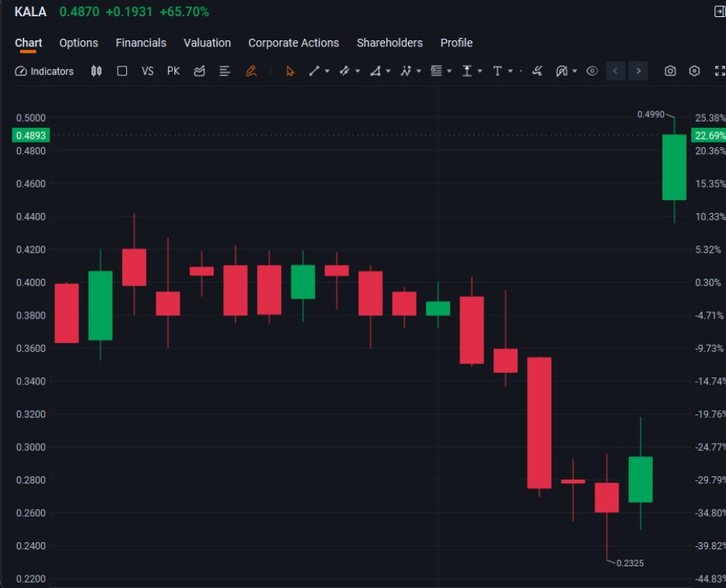Open the Corporate Actions tab

point(294,43)
